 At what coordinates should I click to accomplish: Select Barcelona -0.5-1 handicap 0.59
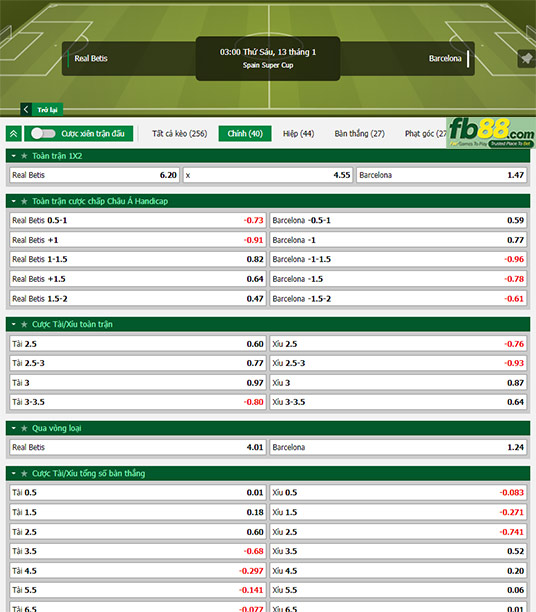tap(398, 220)
